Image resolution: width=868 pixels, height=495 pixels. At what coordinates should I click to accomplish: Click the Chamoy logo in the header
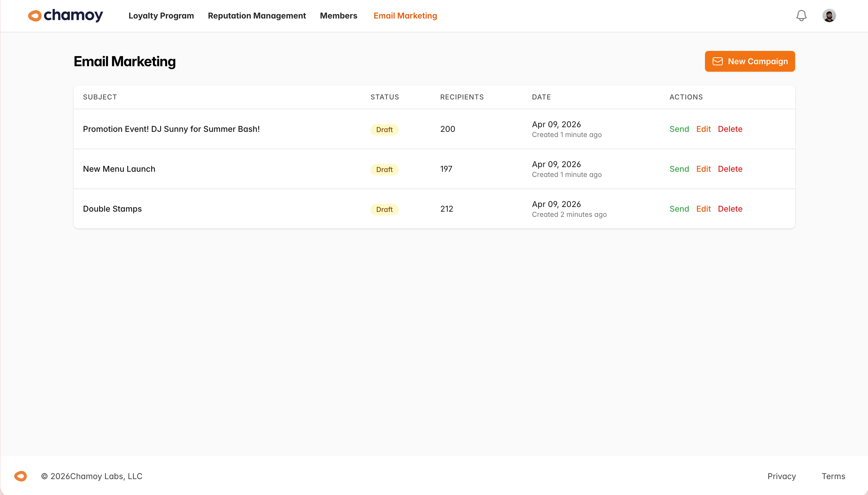(x=65, y=15)
